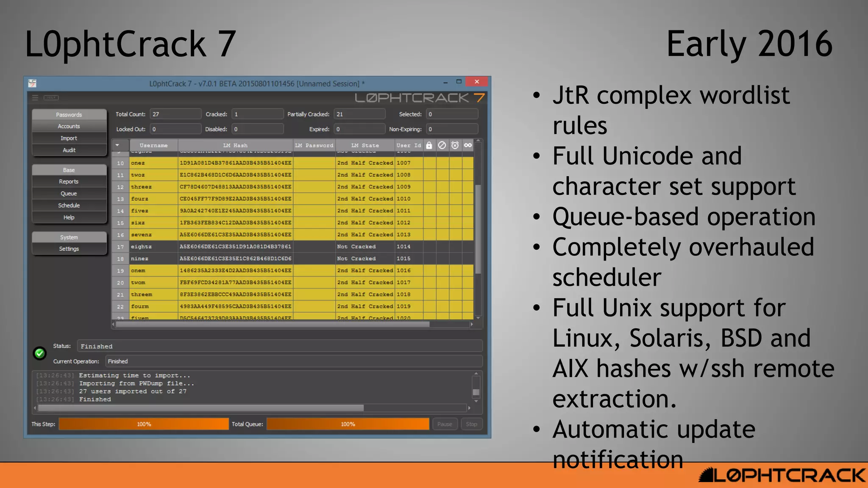The image size is (868, 488).
Task: Open the Reports tab
Action: tap(69, 181)
